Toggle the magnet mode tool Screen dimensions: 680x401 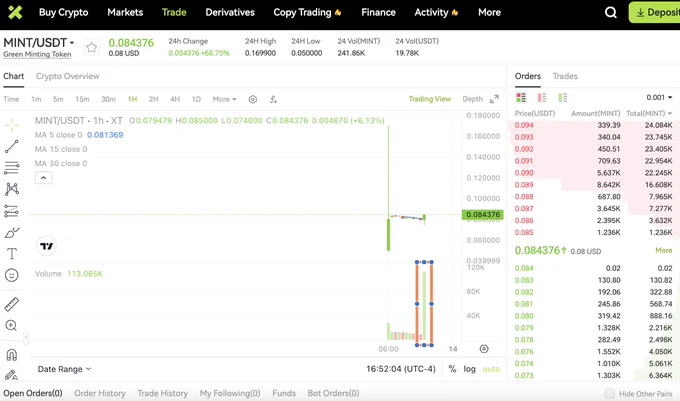[x=12, y=355]
